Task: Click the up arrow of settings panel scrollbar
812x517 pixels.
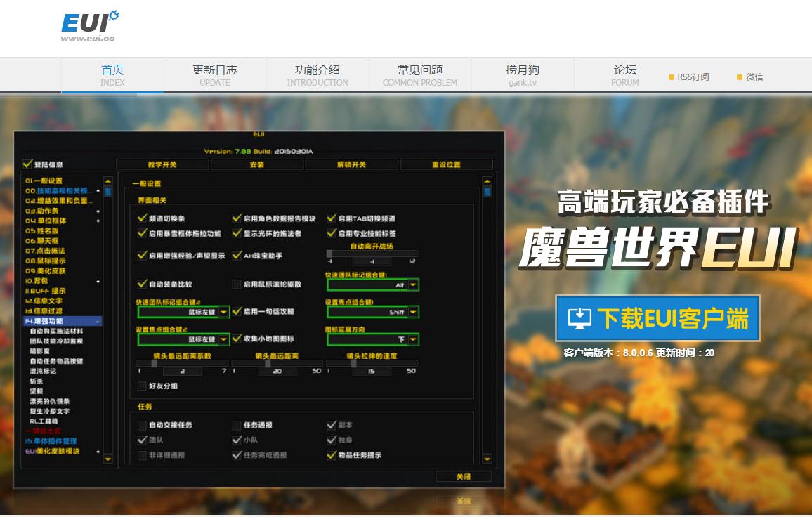Action: (487, 181)
